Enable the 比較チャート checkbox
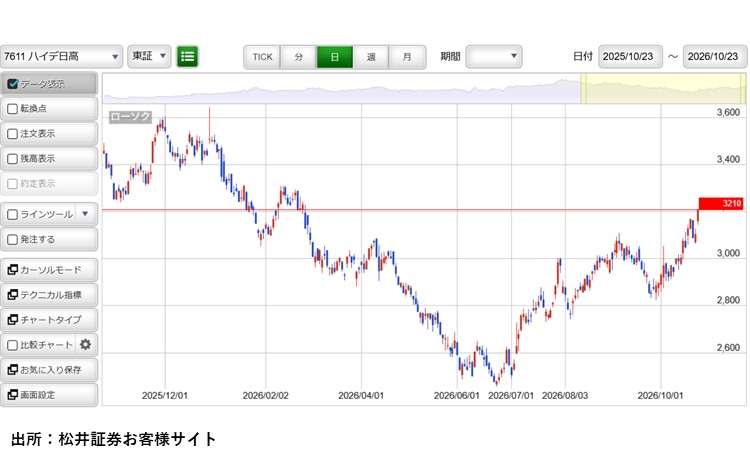750x454 pixels. [13, 345]
